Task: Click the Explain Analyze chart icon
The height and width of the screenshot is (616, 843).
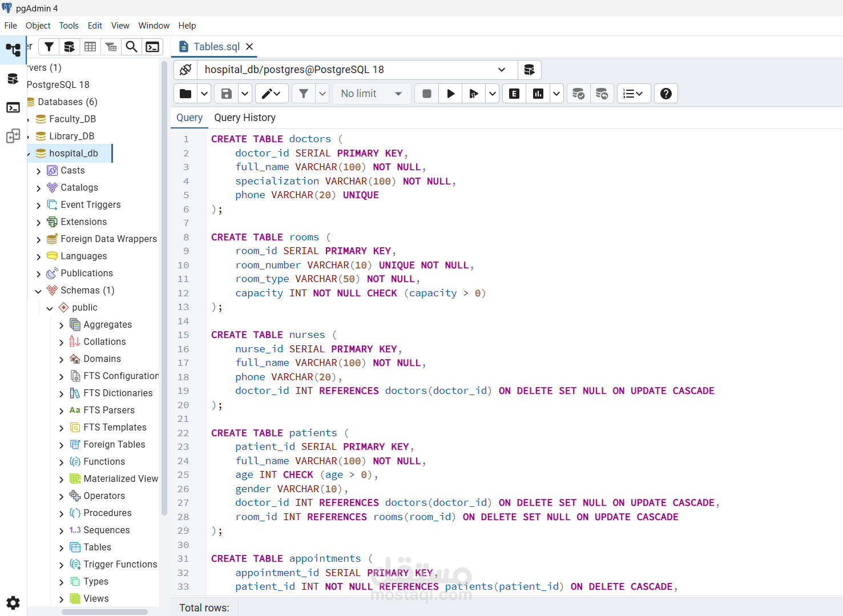Action: (x=538, y=94)
